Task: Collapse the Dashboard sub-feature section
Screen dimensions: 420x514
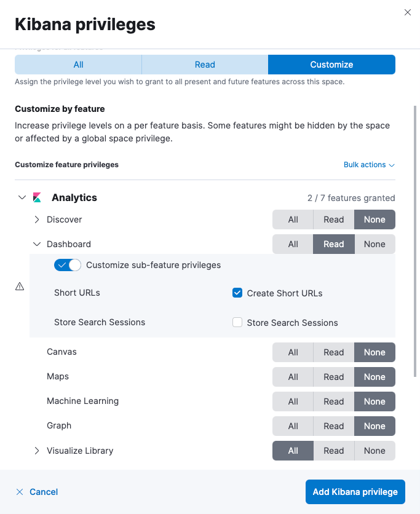Action: click(x=36, y=244)
